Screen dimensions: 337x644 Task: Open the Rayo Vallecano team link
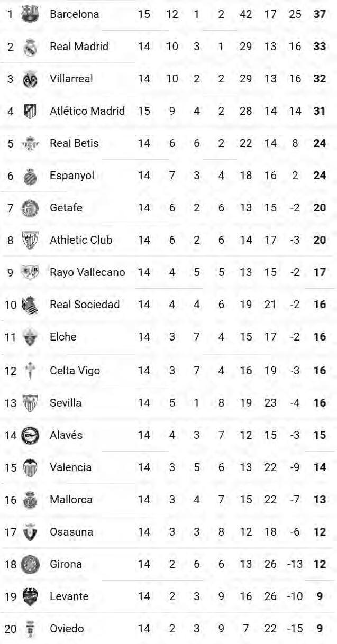87,272
